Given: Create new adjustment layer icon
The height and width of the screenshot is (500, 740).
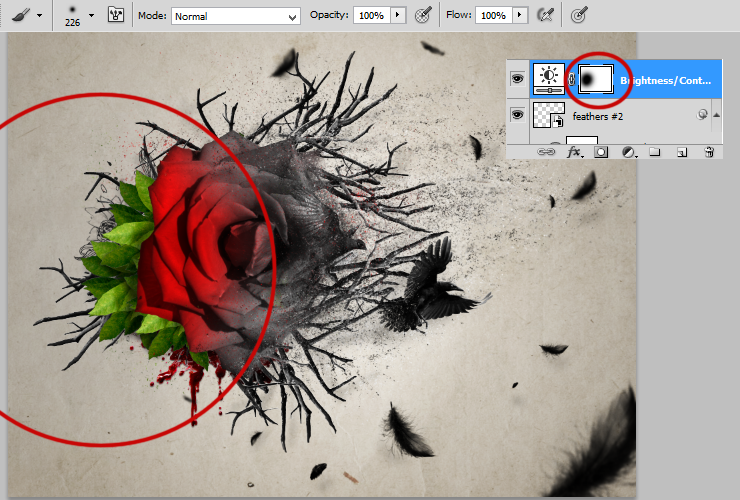Looking at the screenshot, I should [x=628, y=152].
